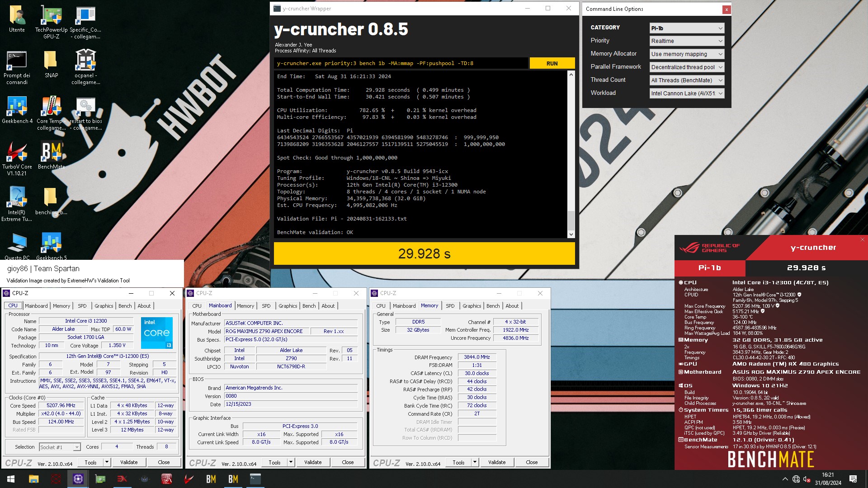Click the yellow RUN button in y-cruncher

coord(552,63)
